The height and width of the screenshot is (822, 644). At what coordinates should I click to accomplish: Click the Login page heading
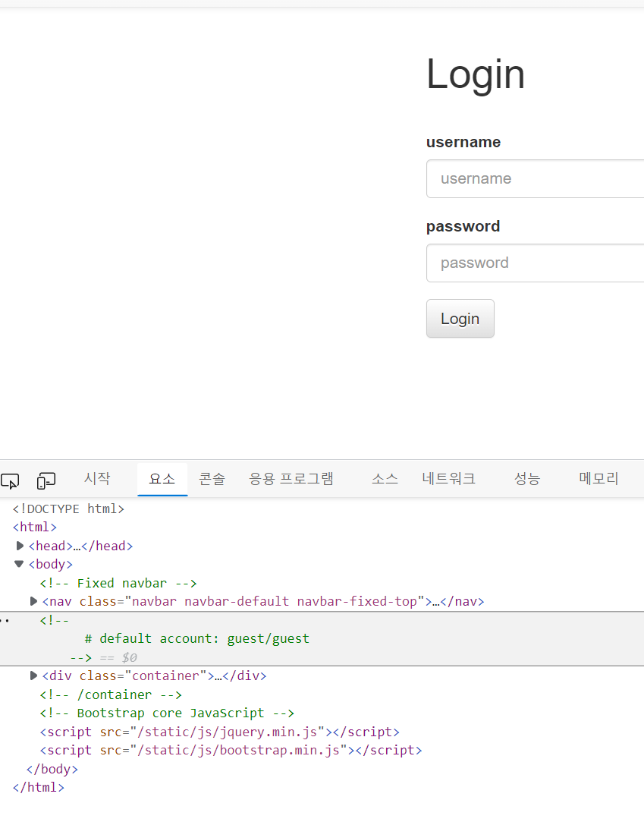pos(476,74)
